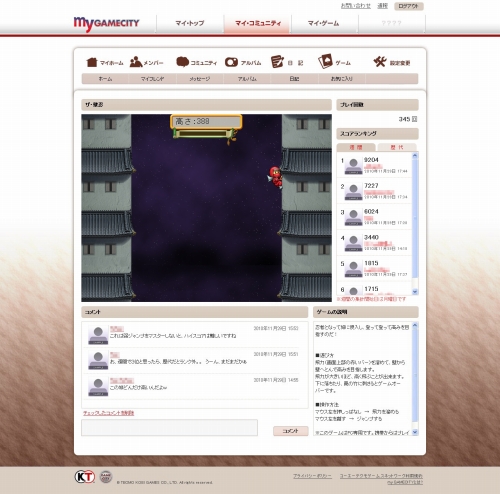Click score ranking scroll-down arrow
Viewport: 500px width, 494px height.
(x=415, y=292)
